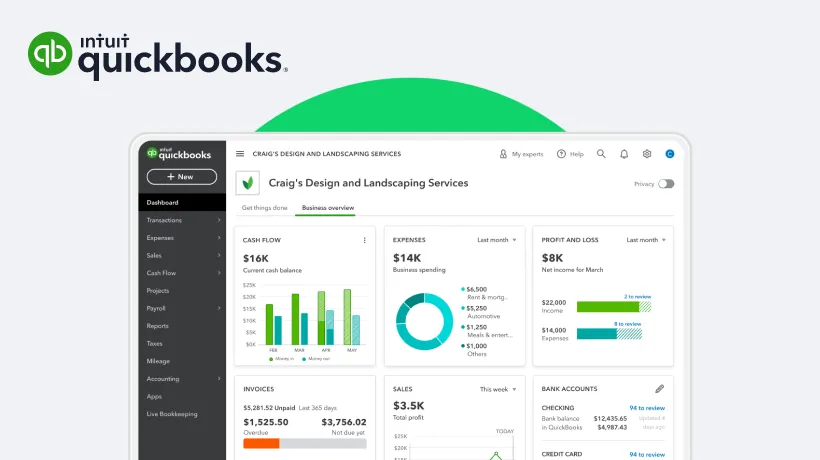Click the 8 to review link
This screenshot has width=820, height=460.
tap(628, 324)
